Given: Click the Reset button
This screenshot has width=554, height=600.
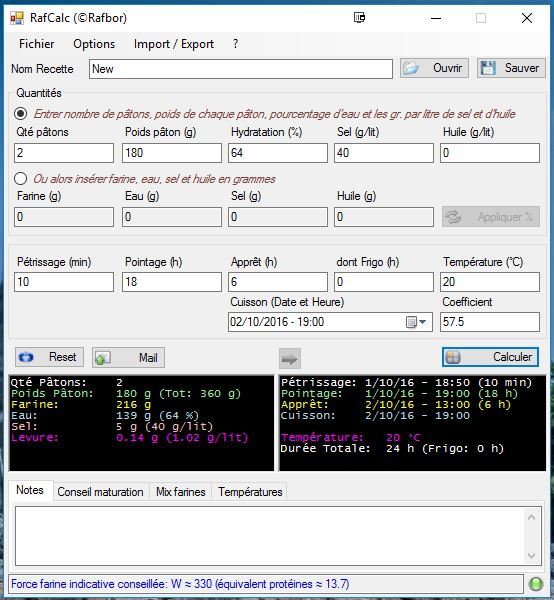Looking at the screenshot, I should [x=49, y=357].
